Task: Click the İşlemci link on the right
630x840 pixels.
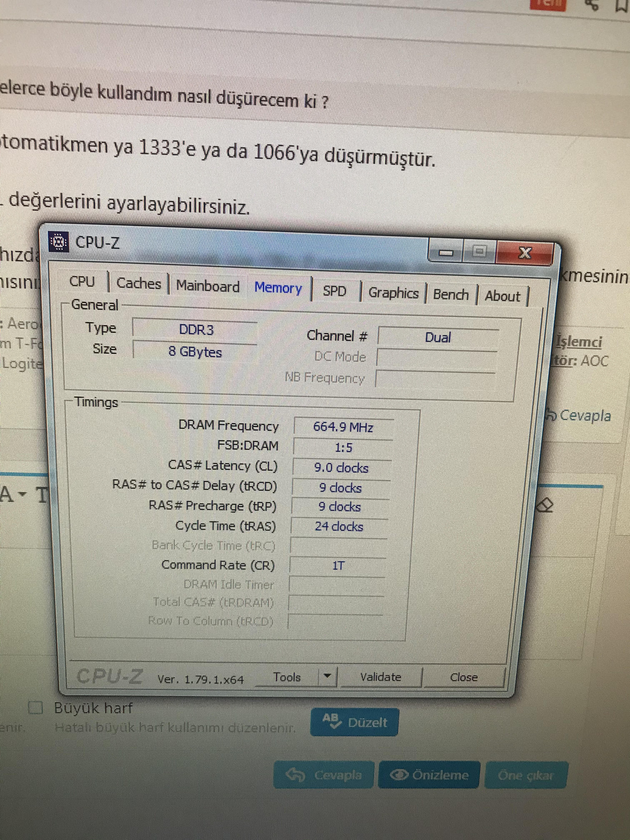Action: (578, 342)
